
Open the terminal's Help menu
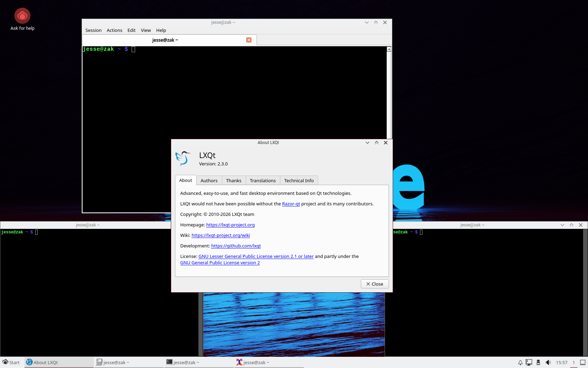tap(161, 30)
